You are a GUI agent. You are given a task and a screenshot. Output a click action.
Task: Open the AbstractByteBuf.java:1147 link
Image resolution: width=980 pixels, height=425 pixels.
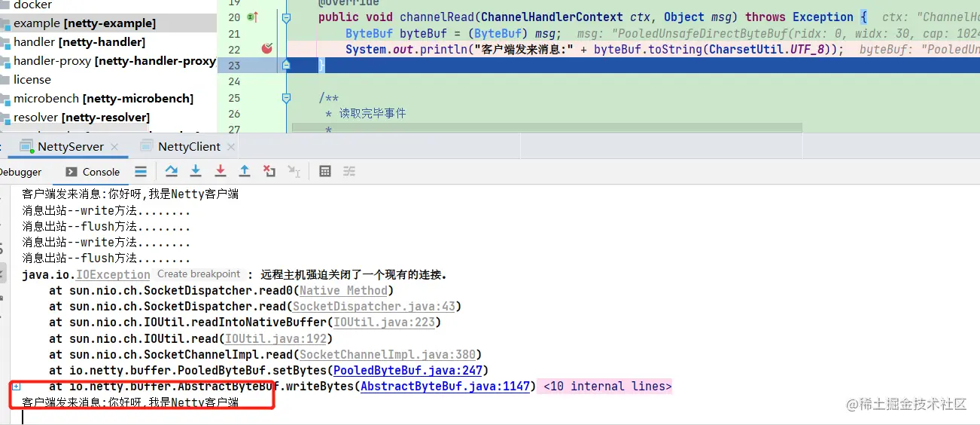click(446, 387)
